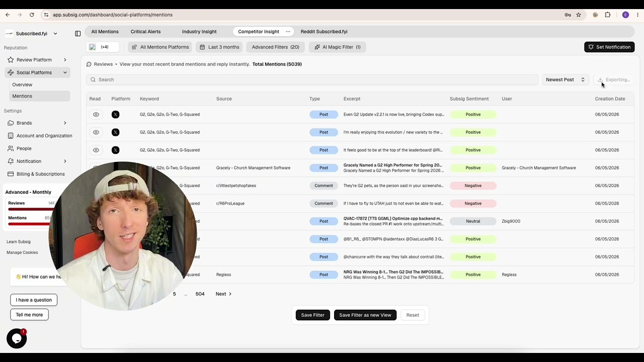Image resolution: width=644 pixels, height=362 pixels.
Task: Click the Neutral sentiment badge
Action: point(473,221)
